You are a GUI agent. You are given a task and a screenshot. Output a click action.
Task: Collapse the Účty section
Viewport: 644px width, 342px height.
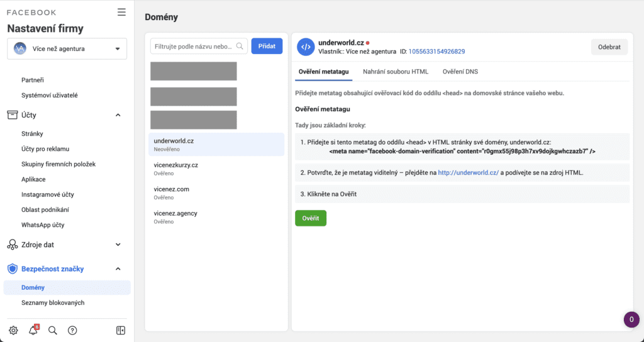118,115
